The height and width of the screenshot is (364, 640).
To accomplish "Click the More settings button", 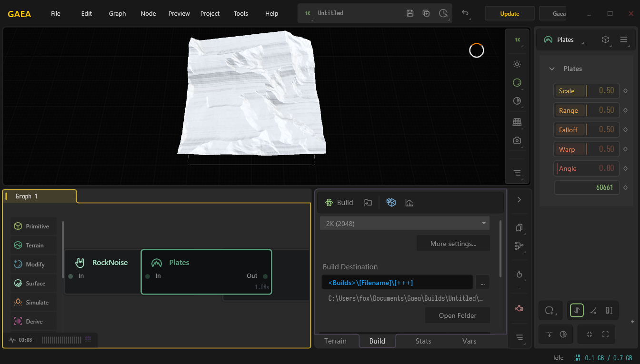I will pos(453,244).
